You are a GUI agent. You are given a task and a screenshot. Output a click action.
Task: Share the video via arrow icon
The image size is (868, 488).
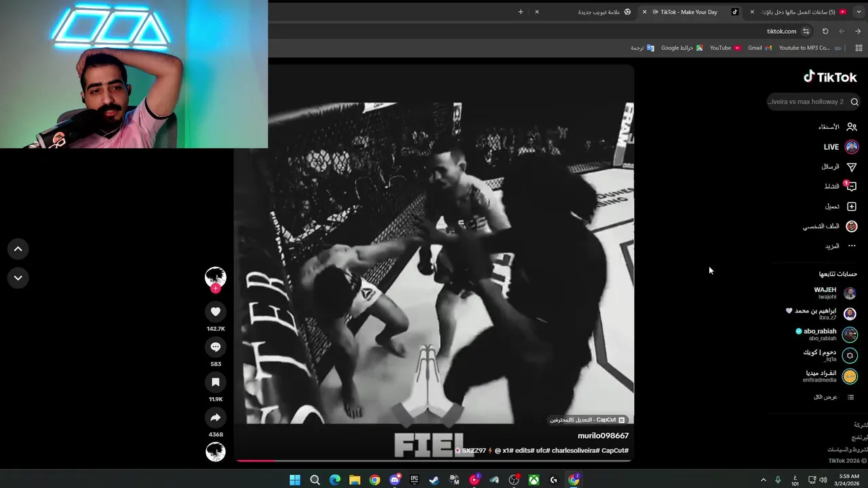click(x=216, y=418)
